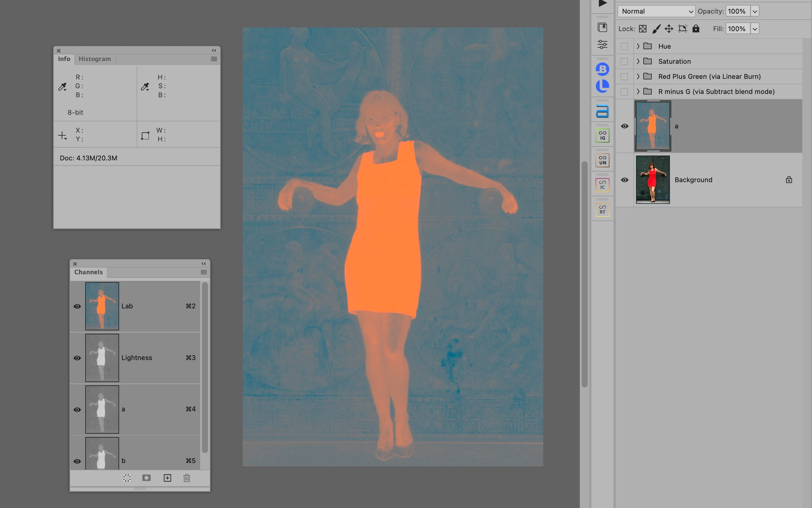Switch to the Histogram tab
The height and width of the screenshot is (508, 812).
pos(95,59)
